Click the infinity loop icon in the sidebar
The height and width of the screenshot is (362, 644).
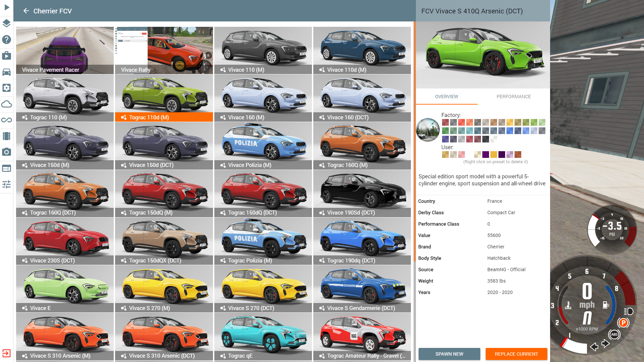click(7, 120)
